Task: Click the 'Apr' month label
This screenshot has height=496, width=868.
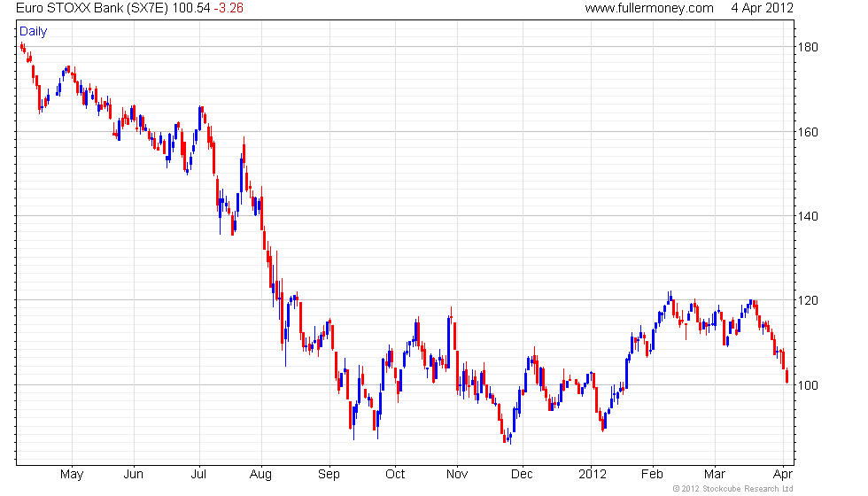Action: (x=783, y=475)
